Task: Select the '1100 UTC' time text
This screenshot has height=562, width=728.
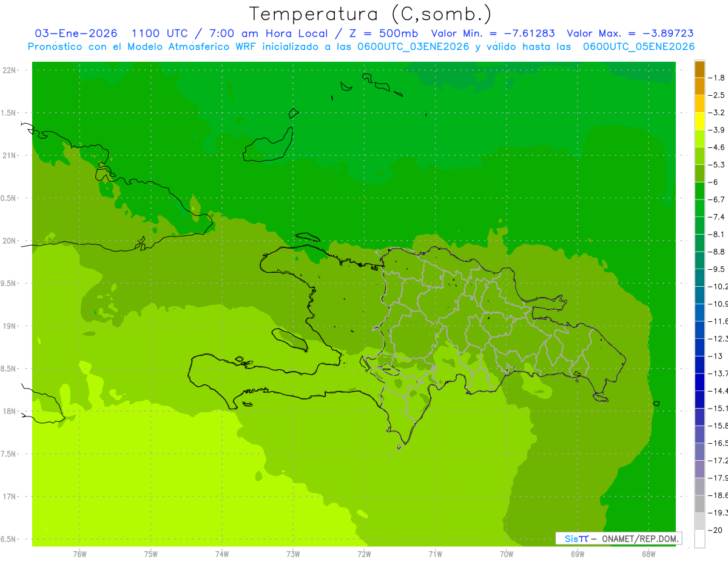Action: [x=160, y=33]
